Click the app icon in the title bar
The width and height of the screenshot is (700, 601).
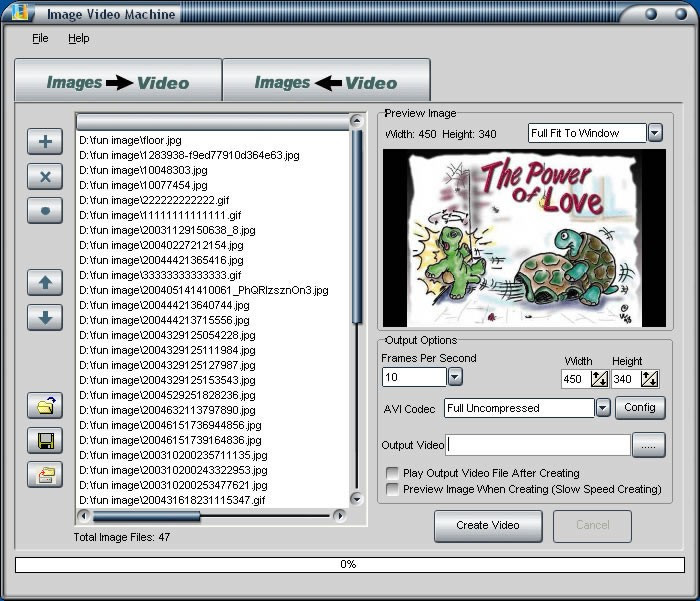(20, 13)
